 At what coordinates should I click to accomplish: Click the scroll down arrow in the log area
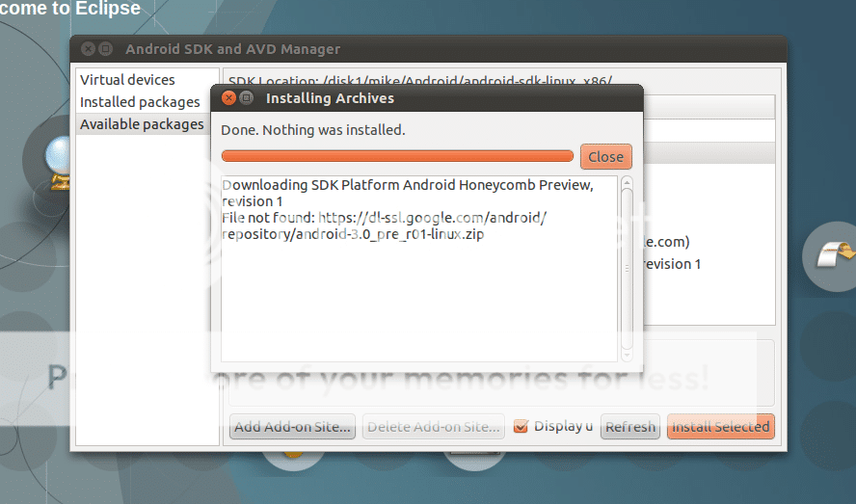627,356
